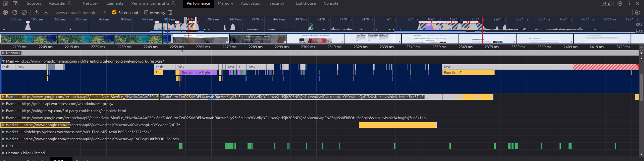The height and width of the screenshot is (161, 644).
Task: Click the collect garbage trash icon
Action: [170, 12]
